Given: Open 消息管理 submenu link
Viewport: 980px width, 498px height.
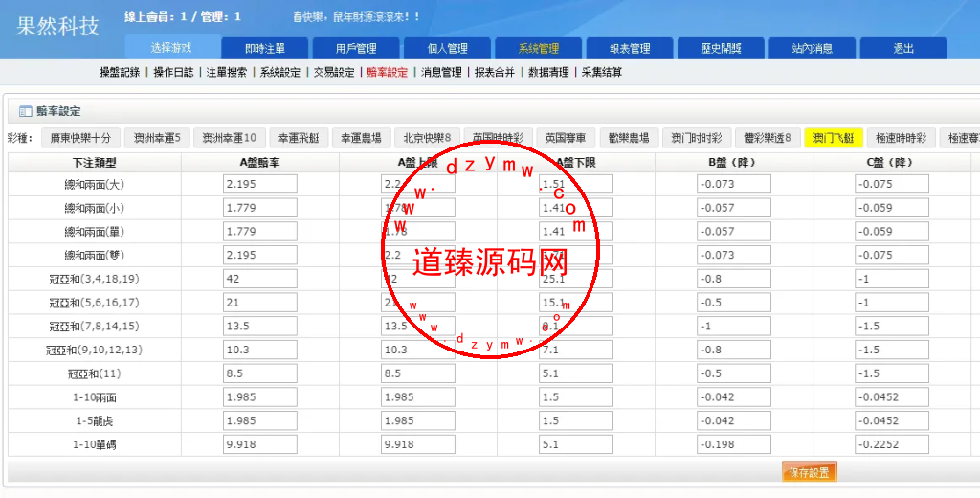Looking at the screenshot, I should (441, 73).
